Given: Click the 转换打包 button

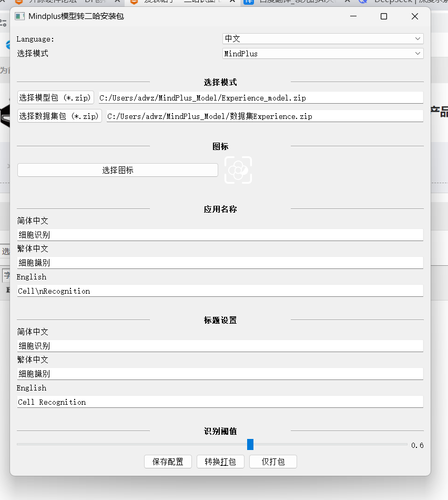Looking at the screenshot, I should 220,462.
